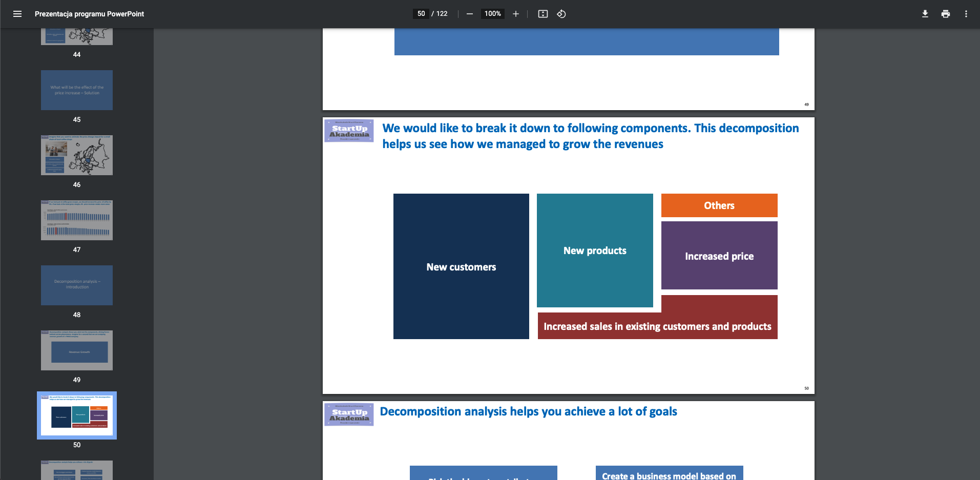Image resolution: width=980 pixels, height=480 pixels.
Task: Click the document title 'Prezentacja programu PowerPoint'
Action: (89, 14)
